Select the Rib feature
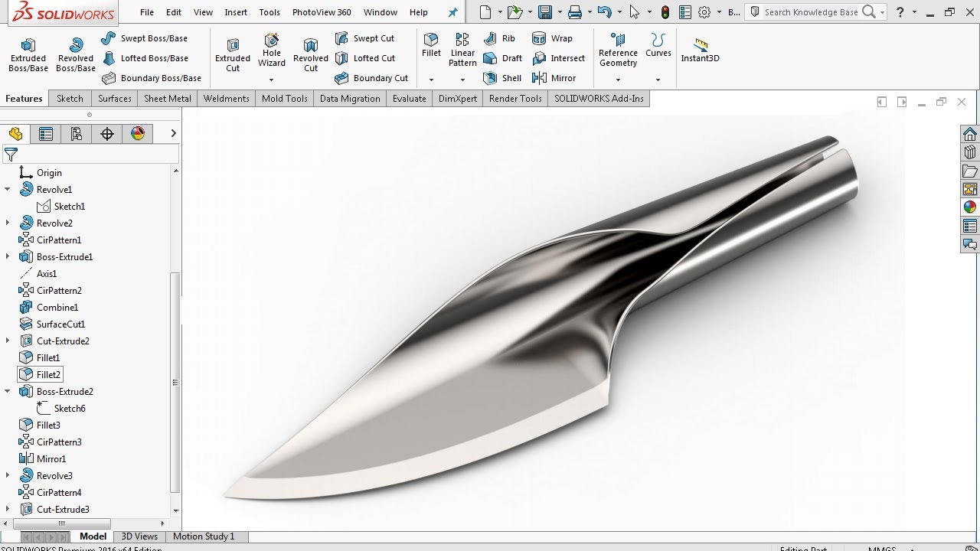This screenshot has height=551, width=980. click(499, 38)
